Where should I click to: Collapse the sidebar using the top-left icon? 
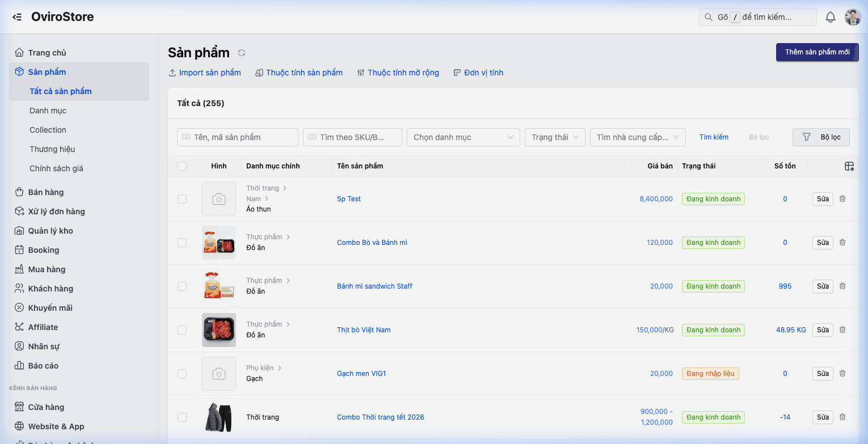click(x=16, y=16)
